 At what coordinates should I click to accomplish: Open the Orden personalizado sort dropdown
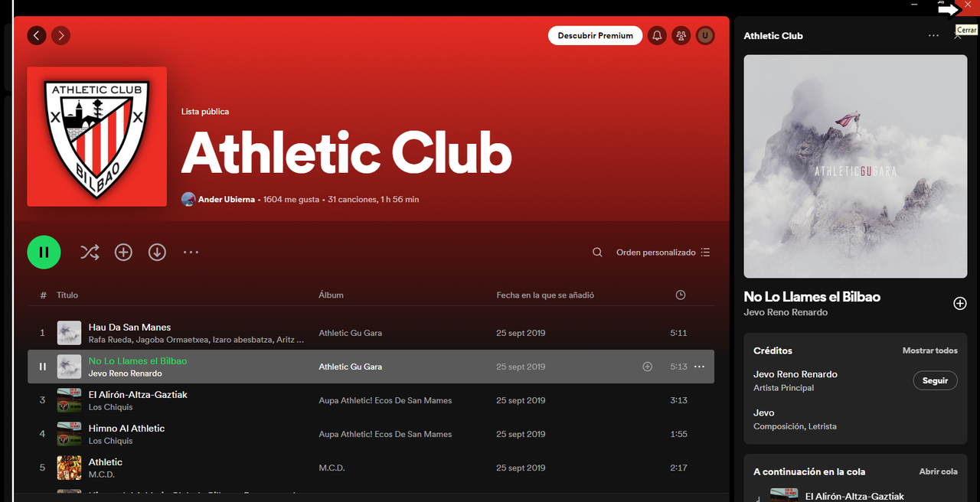coord(663,253)
